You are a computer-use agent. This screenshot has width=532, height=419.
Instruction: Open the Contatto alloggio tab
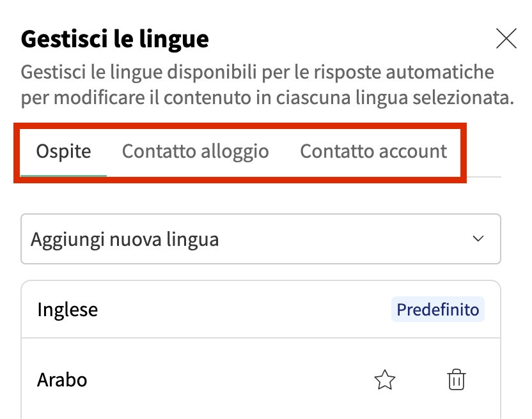(x=195, y=152)
